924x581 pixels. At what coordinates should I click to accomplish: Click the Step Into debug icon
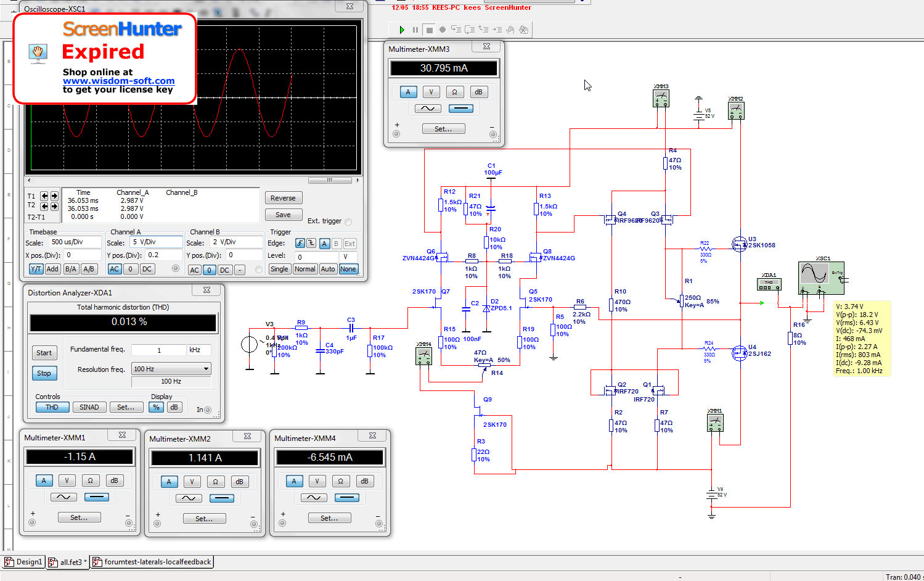456,30
